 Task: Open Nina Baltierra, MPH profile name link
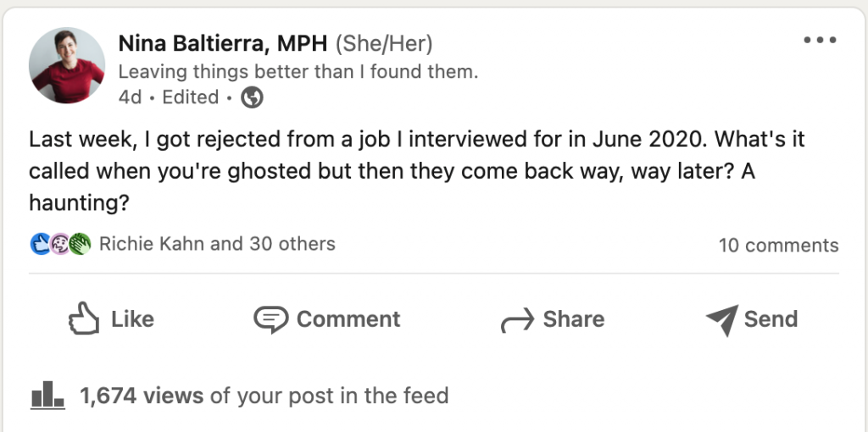pos(223,43)
